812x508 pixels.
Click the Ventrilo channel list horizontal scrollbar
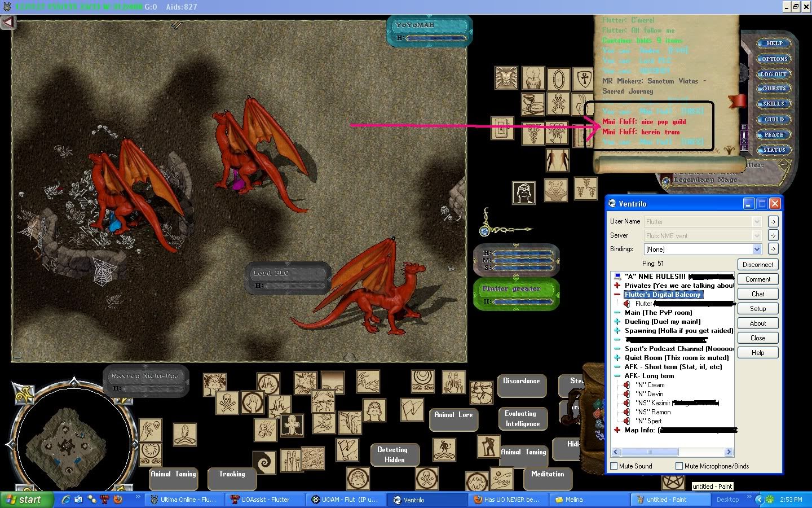[x=673, y=452]
